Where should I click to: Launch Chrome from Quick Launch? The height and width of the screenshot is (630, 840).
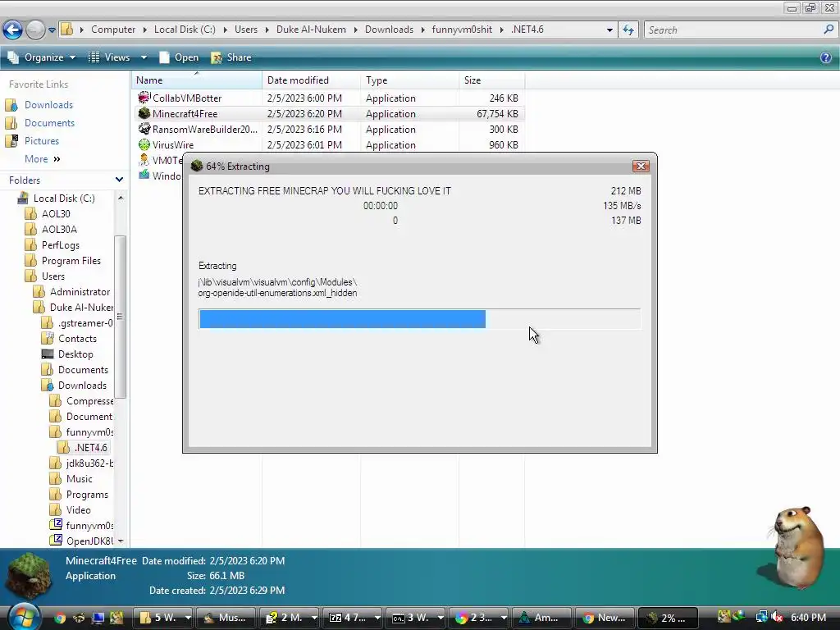pyautogui.click(x=59, y=618)
